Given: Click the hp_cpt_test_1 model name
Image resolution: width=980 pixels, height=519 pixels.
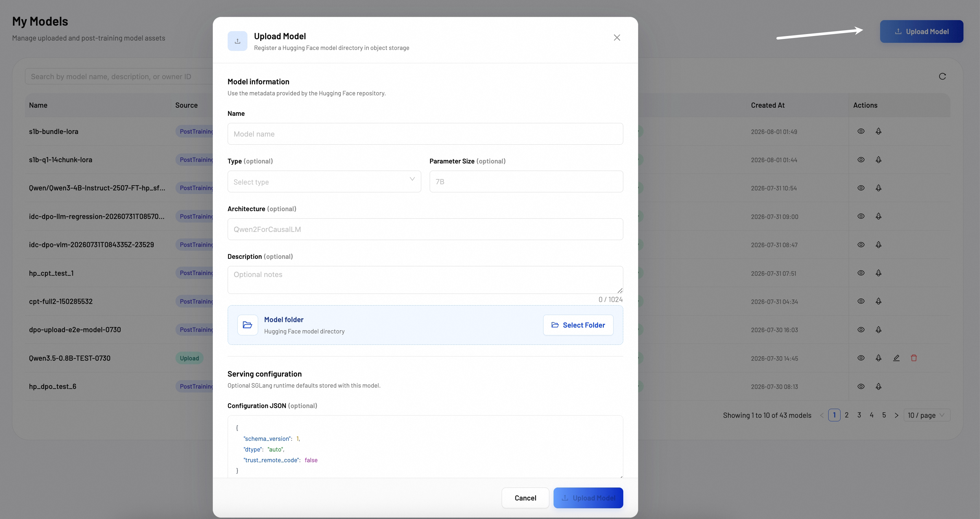Looking at the screenshot, I should [x=51, y=273].
